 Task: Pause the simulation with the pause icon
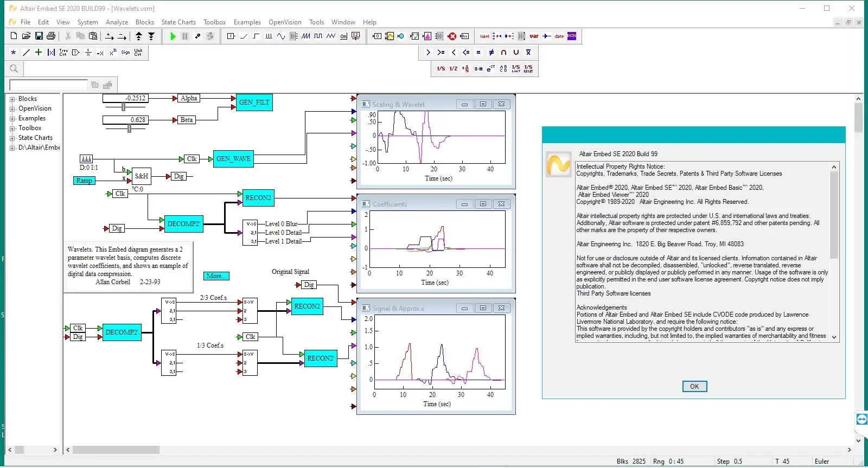pyautogui.click(x=185, y=36)
